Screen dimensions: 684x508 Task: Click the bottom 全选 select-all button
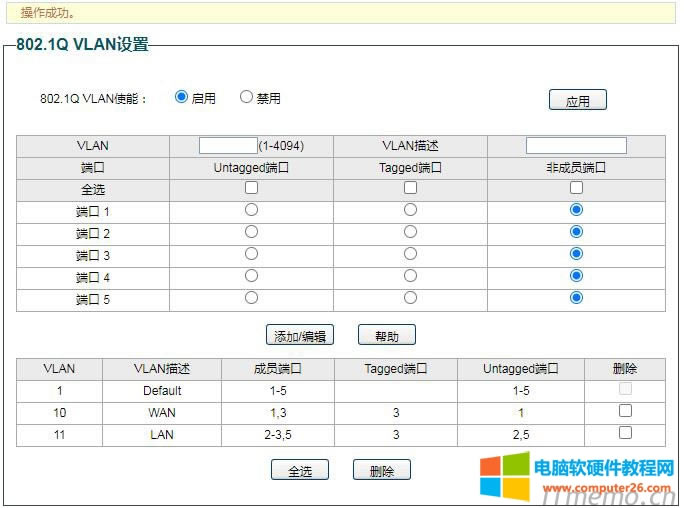tap(300, 470)
